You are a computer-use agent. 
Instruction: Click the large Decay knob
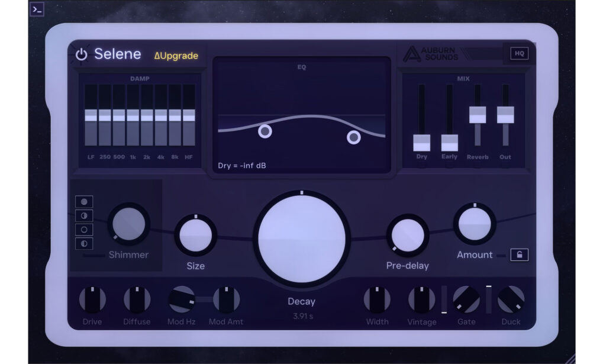(302, 237)
